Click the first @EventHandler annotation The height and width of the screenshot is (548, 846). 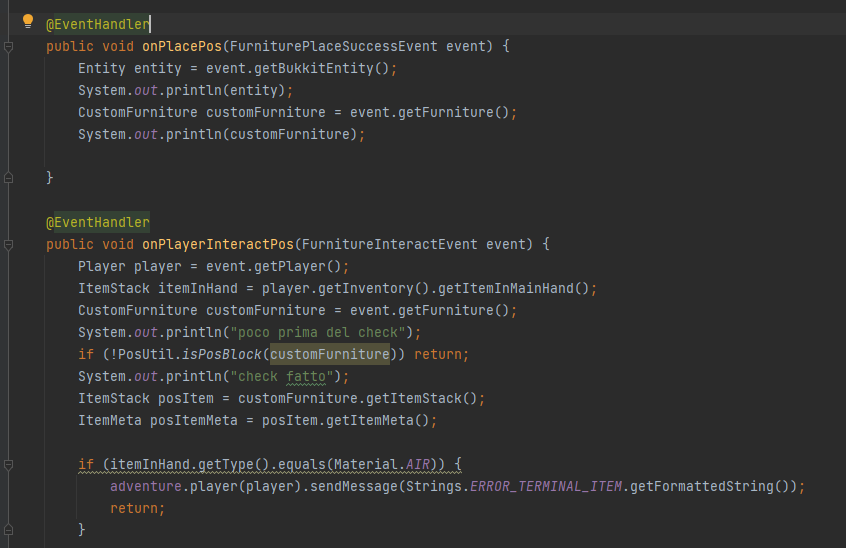[x=98, y=24]
